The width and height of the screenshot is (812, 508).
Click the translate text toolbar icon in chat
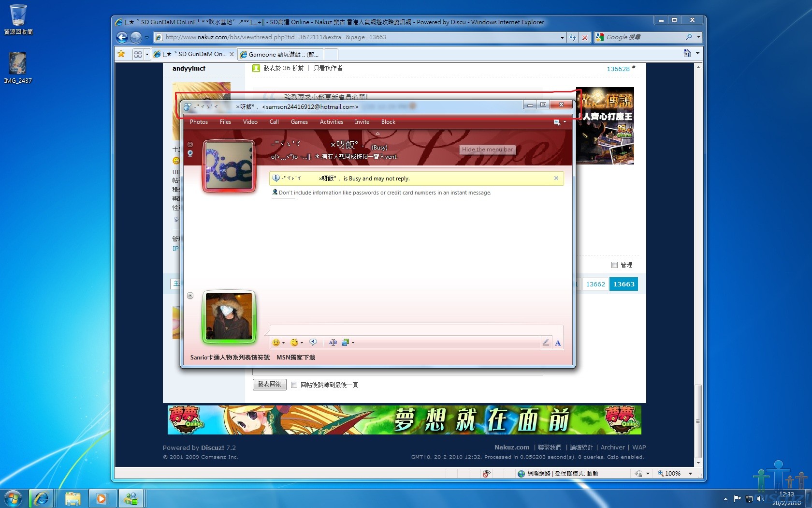333,343
